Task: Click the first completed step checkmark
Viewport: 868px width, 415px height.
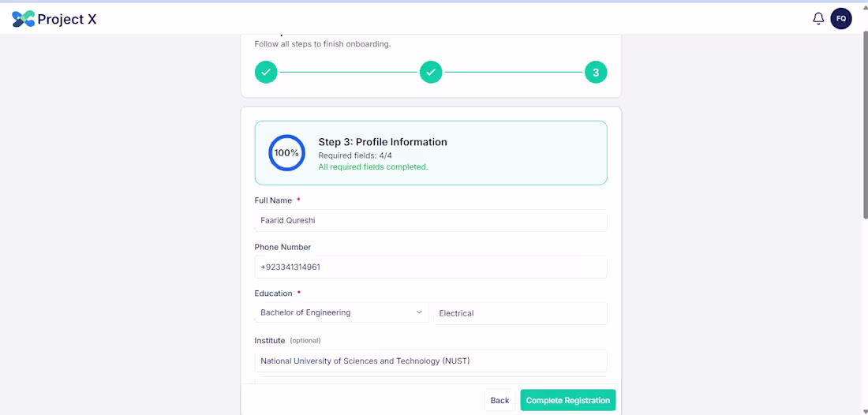Action: [266, 73]
